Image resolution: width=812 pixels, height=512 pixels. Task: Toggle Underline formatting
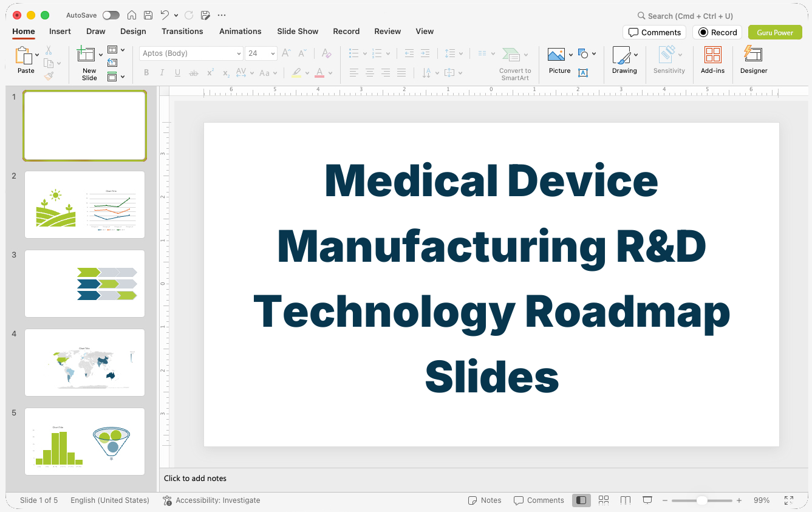coord(177,73)
